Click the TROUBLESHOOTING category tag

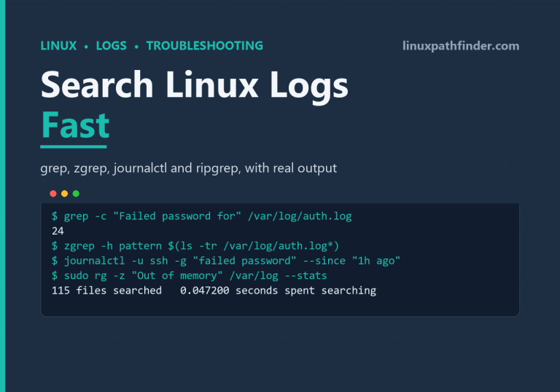point(205,46)
